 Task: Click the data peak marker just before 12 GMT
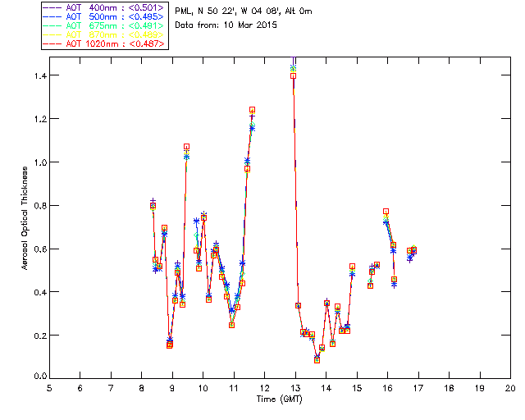(252, 110)
